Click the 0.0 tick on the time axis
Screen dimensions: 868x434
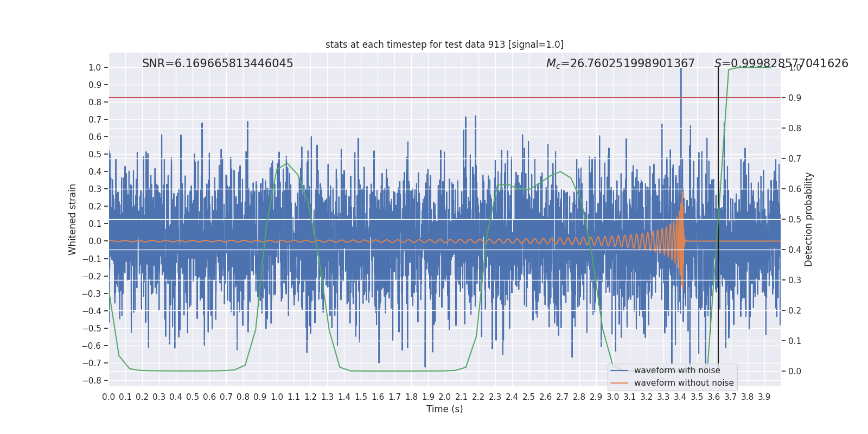108,397
